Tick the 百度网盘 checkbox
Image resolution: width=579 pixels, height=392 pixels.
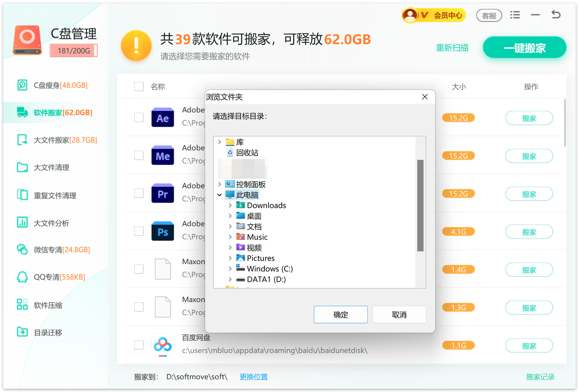point(139,345)
